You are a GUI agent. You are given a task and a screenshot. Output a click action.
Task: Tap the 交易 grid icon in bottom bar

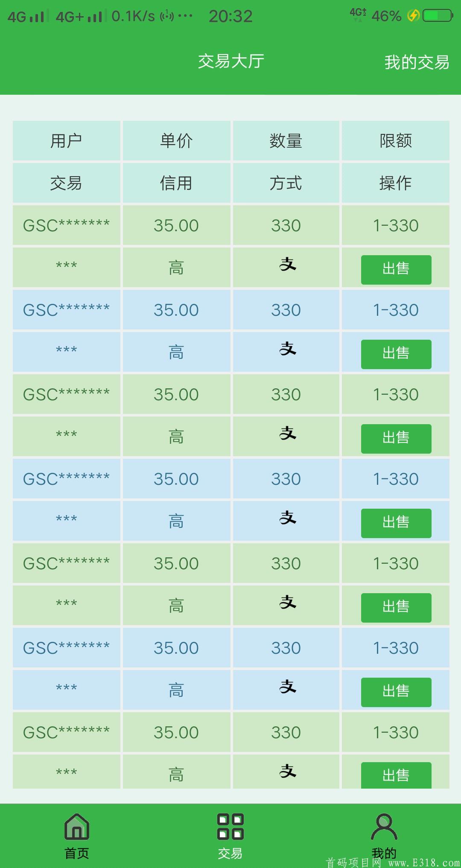pyautogui.click(x=230, y=826)
